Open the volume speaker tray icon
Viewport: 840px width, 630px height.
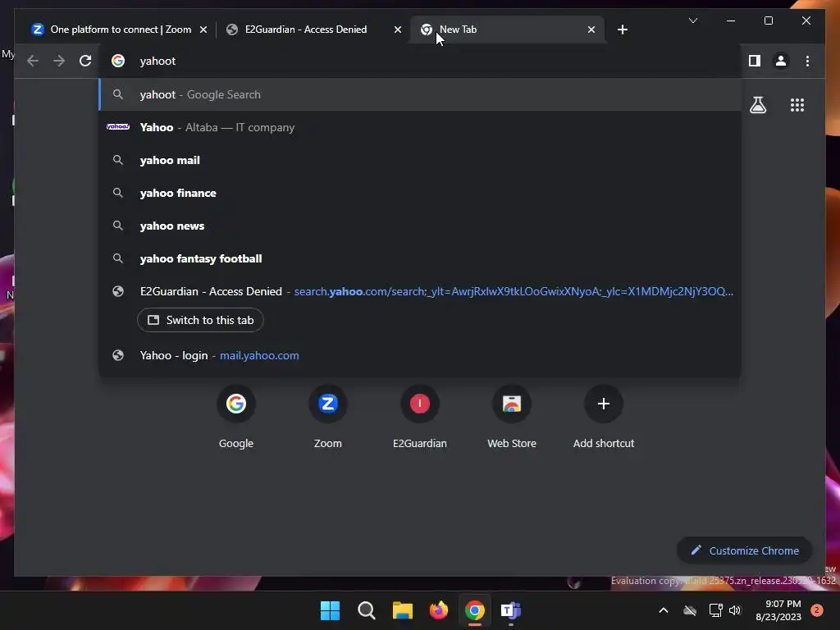735,610
